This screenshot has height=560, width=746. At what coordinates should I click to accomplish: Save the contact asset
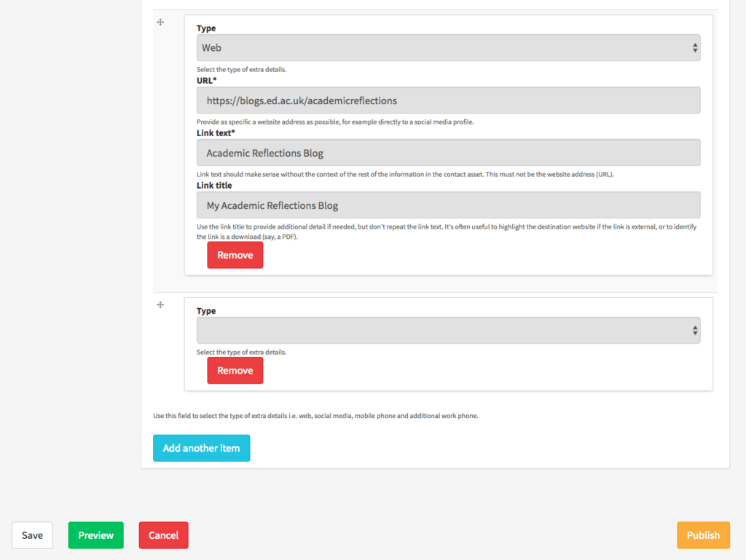[x=32, y=535]
